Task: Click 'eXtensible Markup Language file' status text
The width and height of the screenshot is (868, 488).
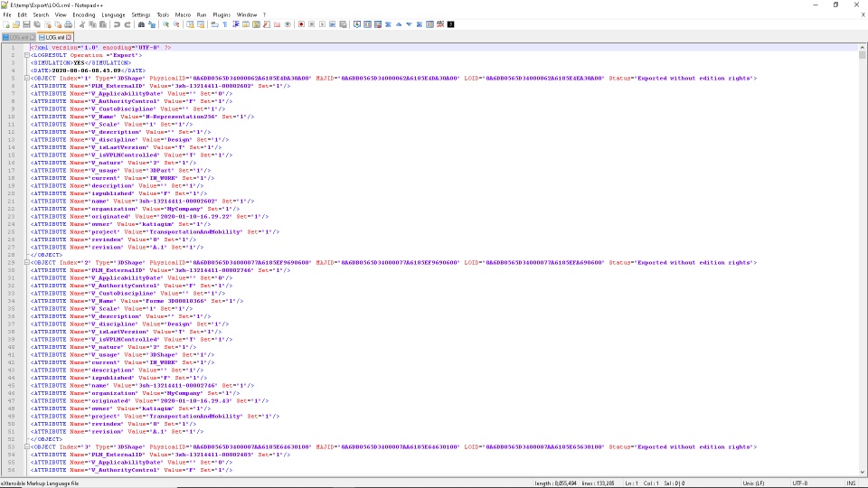Action: [x=40, y=483]
